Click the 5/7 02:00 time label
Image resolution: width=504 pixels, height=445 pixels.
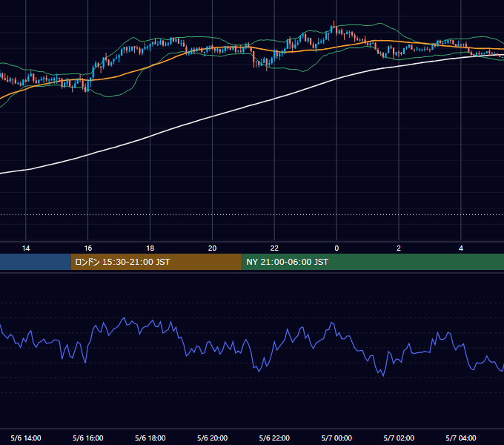pos(399,438)
